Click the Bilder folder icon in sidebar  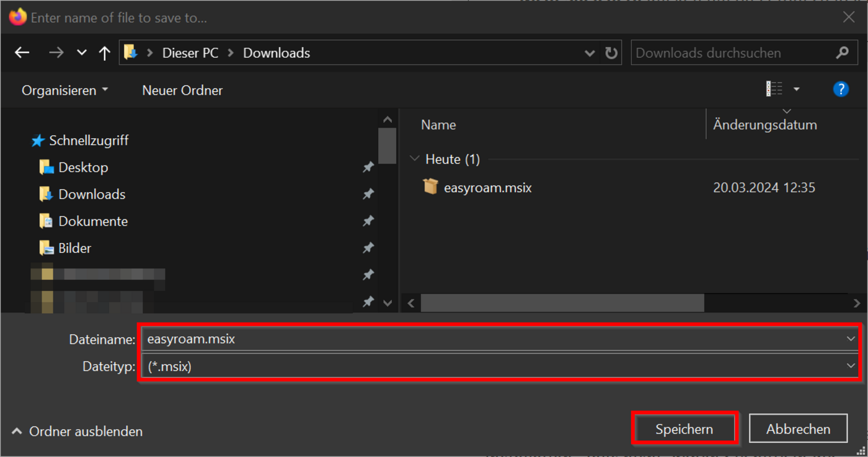click(46, 248)
